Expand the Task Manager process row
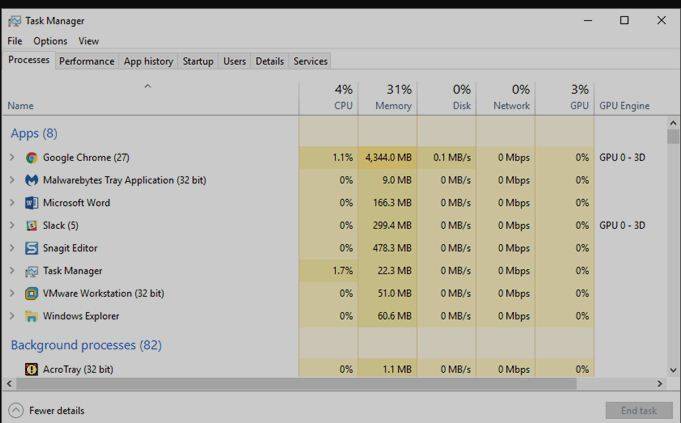 pyautogui.click(x=12, y=271)
